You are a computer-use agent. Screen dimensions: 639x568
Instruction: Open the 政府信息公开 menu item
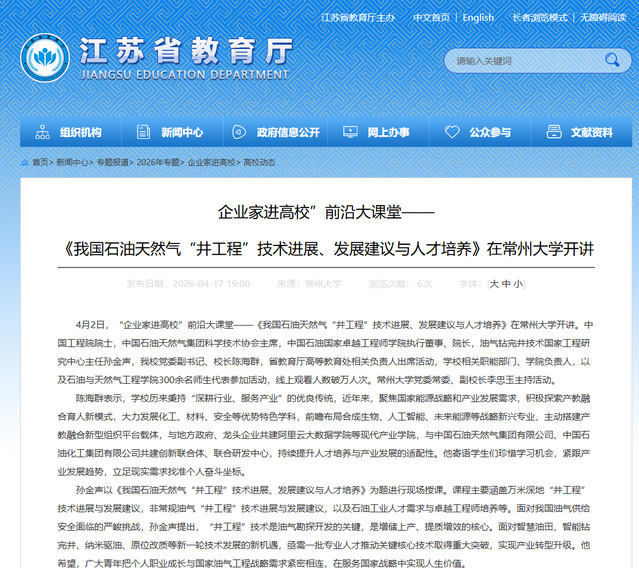(288, 132)
